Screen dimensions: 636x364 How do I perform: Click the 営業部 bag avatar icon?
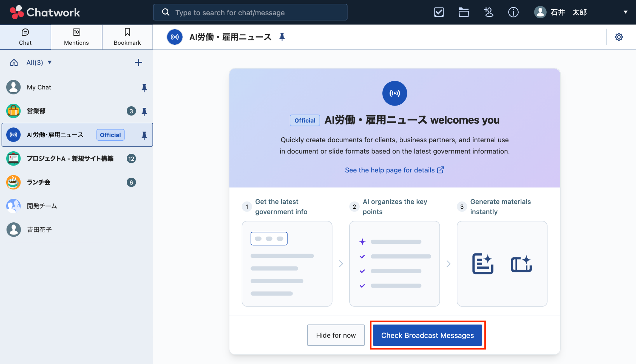[13, 111]
